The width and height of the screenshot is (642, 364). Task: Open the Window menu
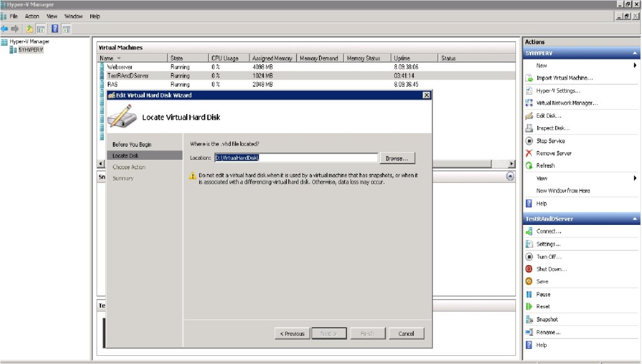pyautogui.click(x=73, y=16)
